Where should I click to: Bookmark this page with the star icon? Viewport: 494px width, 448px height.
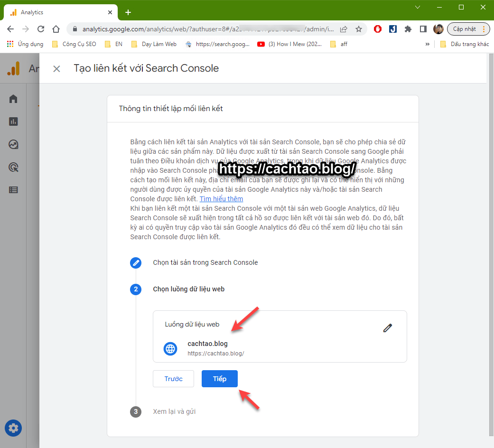pos(359,29)
